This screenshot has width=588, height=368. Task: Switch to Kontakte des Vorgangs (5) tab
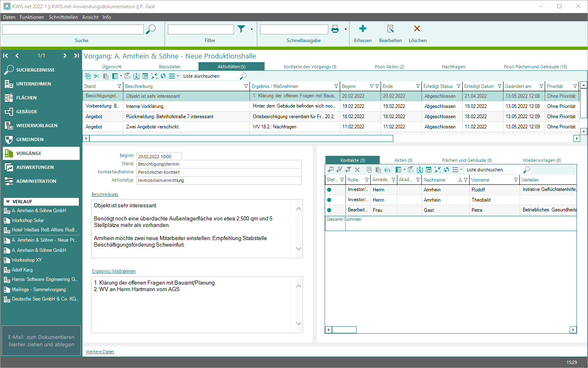point(310,67)
